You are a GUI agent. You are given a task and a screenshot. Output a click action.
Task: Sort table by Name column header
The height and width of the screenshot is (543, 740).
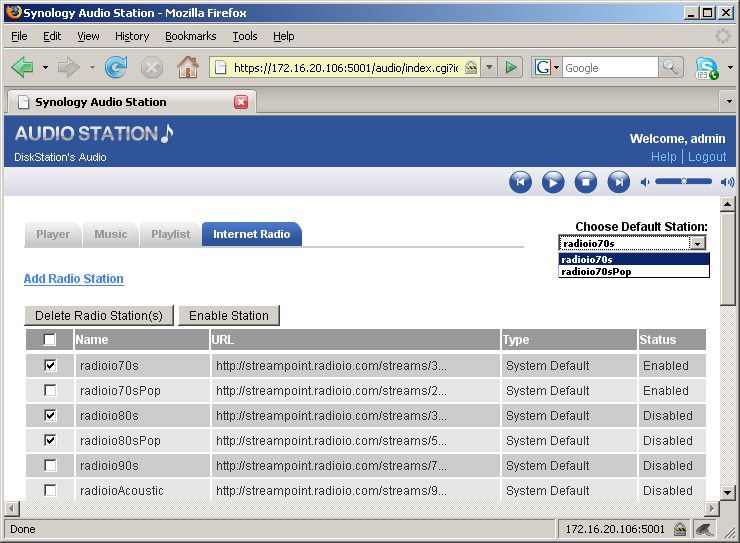coord(142,340)
